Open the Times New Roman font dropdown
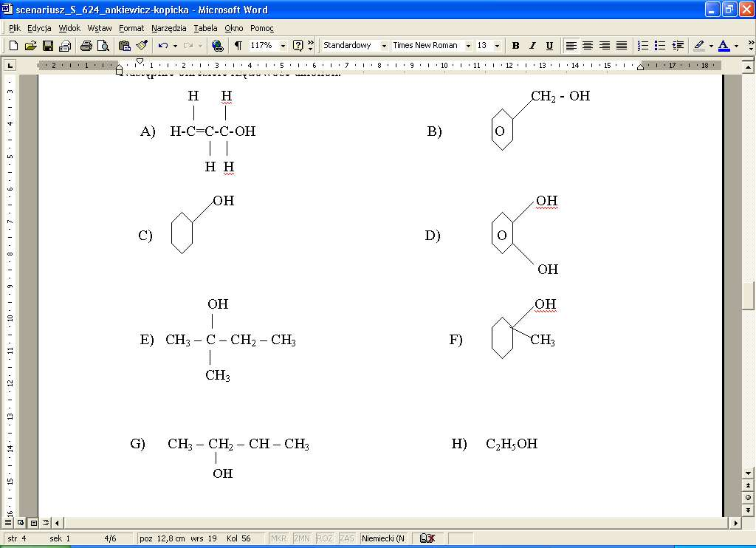 pos(467,45)
